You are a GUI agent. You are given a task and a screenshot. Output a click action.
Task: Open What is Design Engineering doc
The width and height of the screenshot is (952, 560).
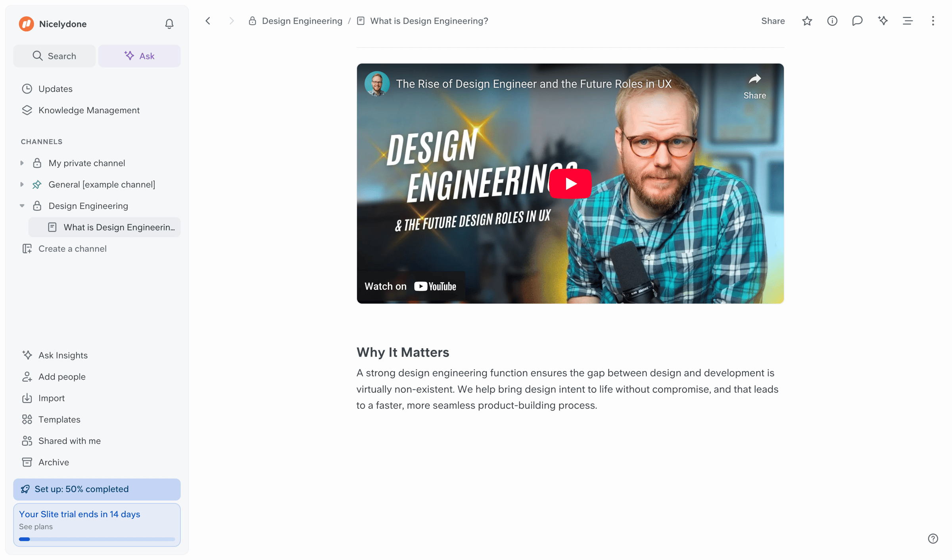click(x=105, y=227)
